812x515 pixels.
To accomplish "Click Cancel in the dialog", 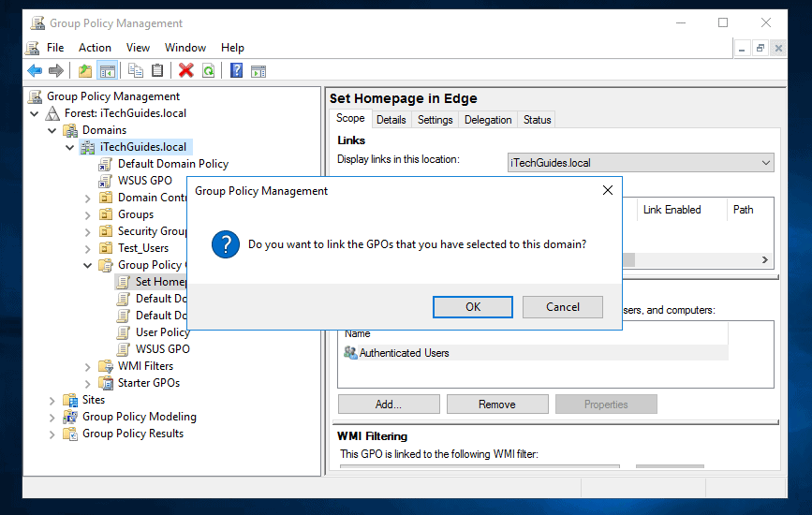I will pyautogui.click(x=562, y=307).
